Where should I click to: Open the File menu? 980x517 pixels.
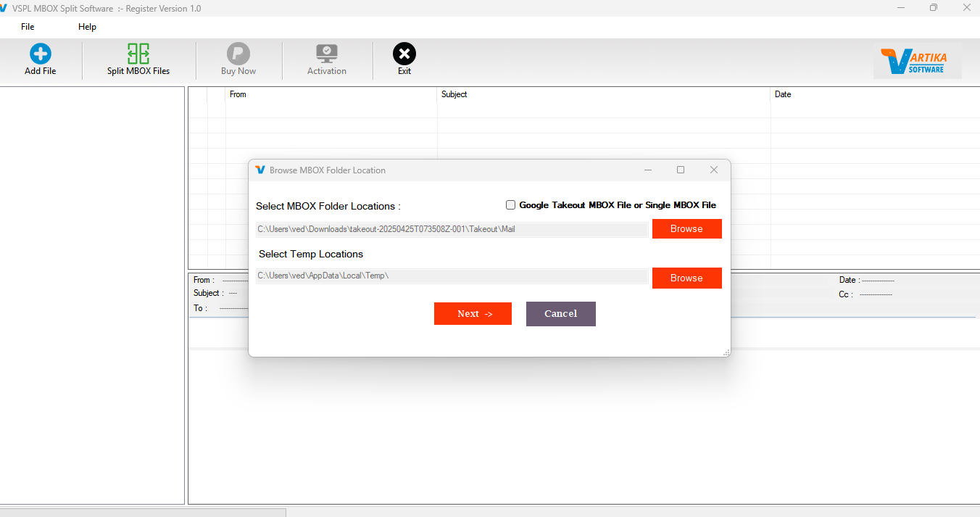coord(28,27)
